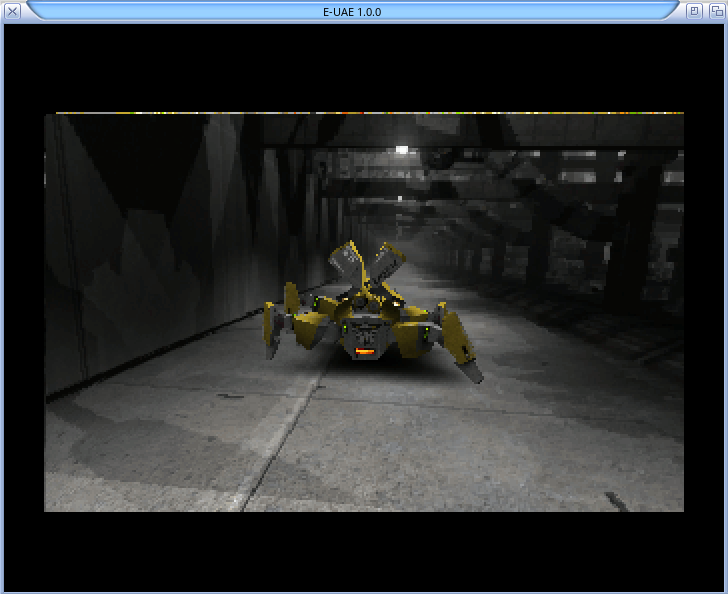
Task: Click the depth gadget in the title bar
Action: [717, 12]
